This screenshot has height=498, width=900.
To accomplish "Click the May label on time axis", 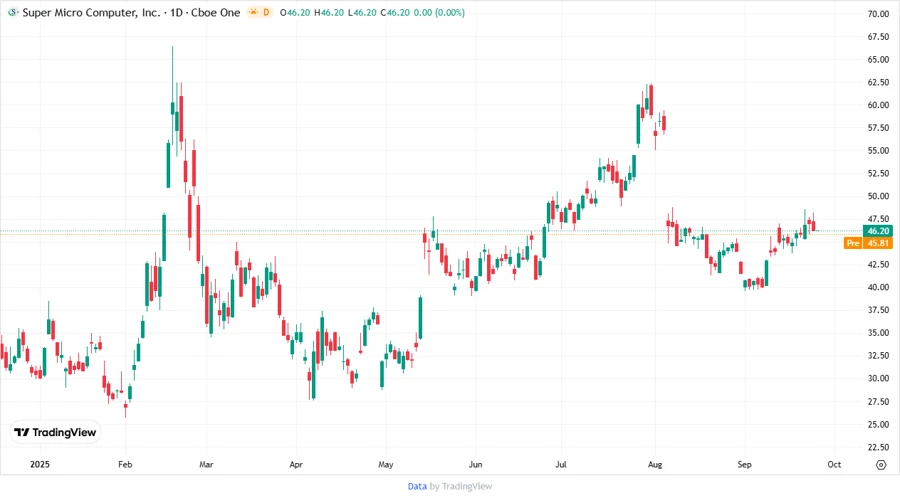I will pyautogui.click(x=386, y=465).
